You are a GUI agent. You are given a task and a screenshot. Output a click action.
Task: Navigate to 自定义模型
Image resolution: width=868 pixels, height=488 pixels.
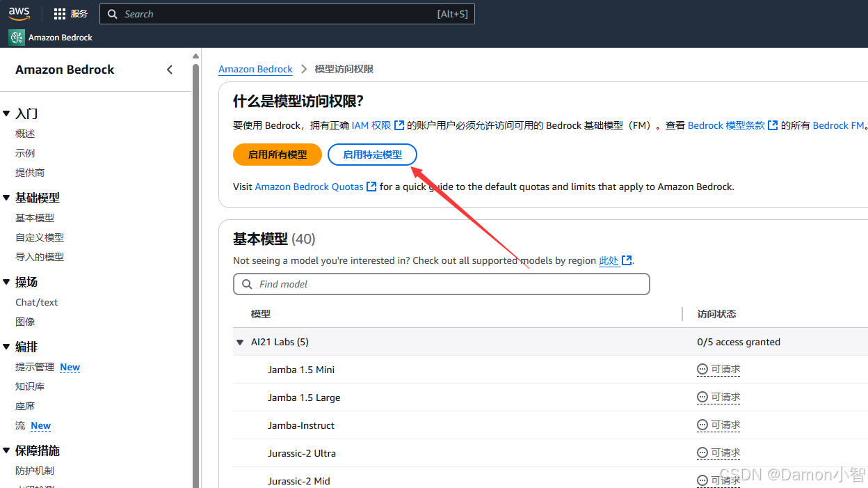pyautogui.click(x=40, y=237)
